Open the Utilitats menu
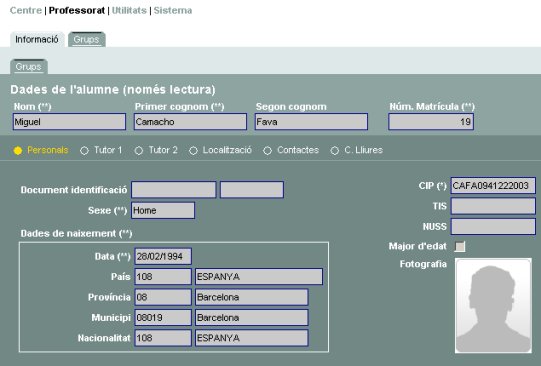 click(x=129, y=10)
